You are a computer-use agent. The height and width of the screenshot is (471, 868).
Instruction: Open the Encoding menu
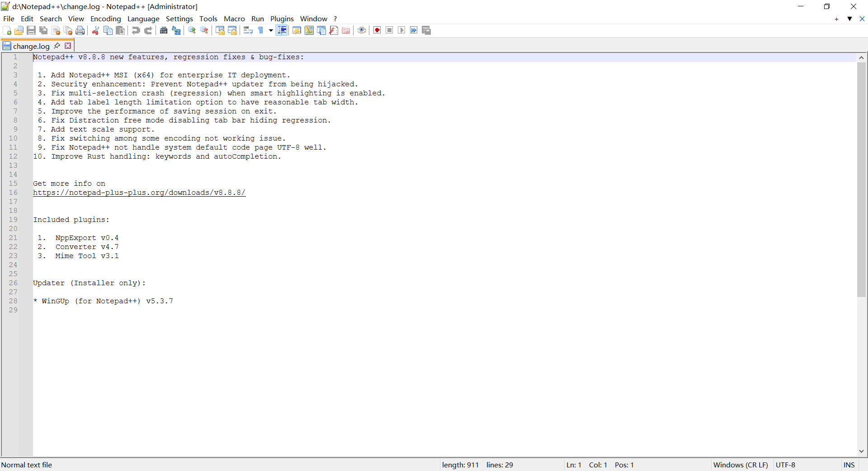[x=106, y=19]
